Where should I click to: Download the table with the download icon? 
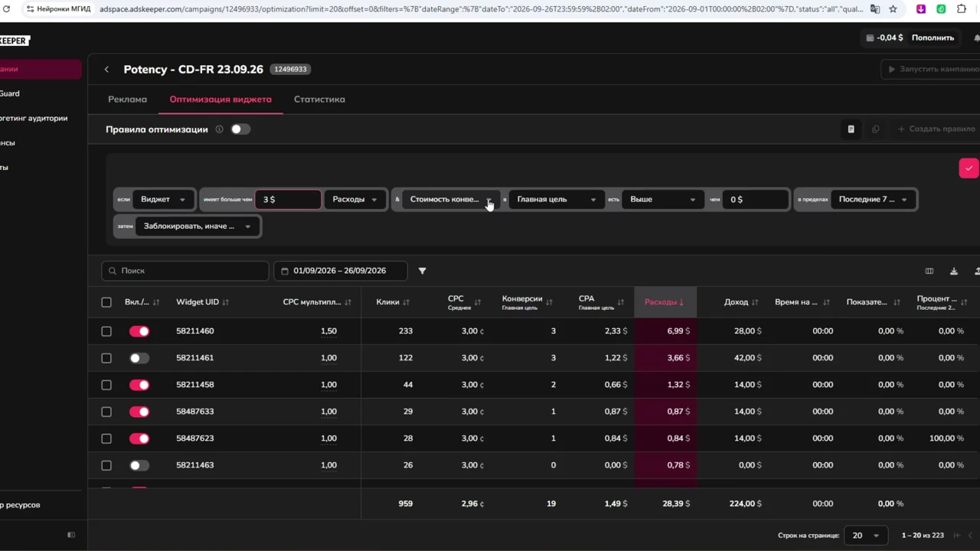coord(954,271)
